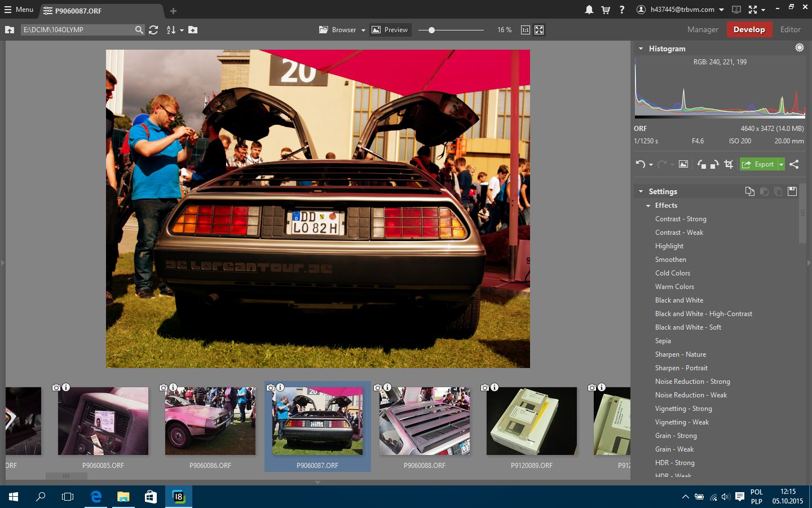Switch to the Develop module

click(x=749, y=29)
